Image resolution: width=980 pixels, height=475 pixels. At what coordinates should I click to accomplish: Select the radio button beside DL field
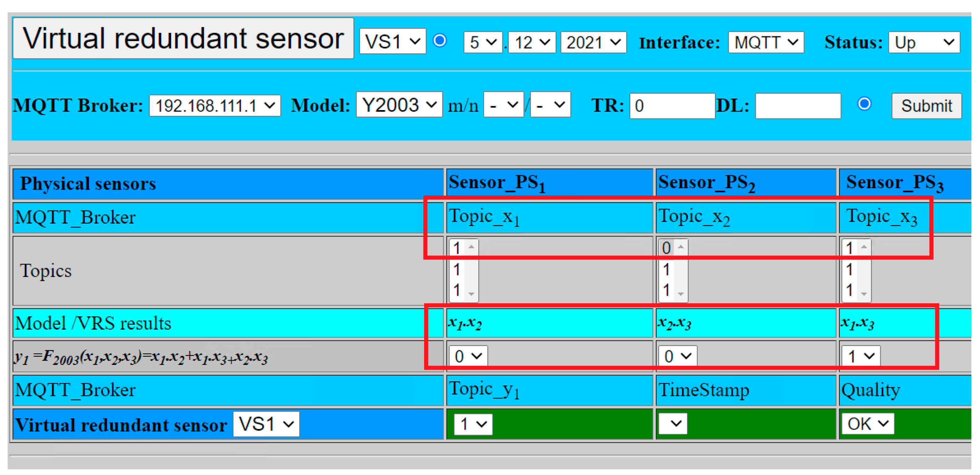click(x=865, y=104)
